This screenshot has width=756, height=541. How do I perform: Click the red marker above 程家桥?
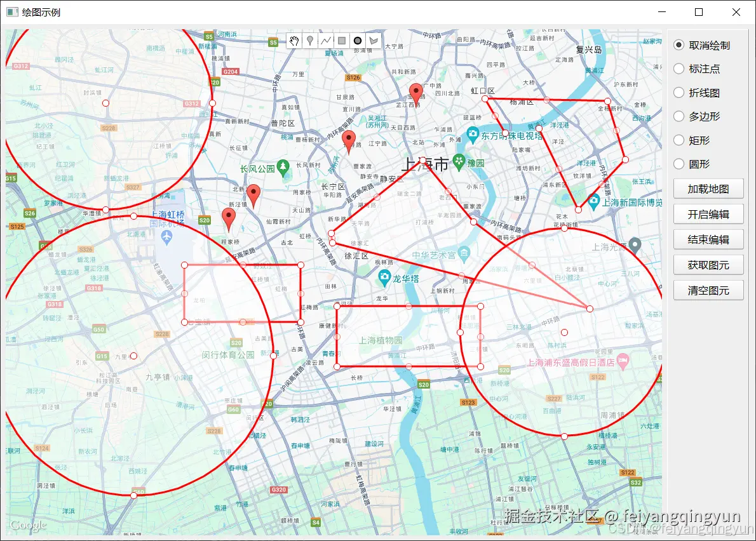point(229,220)
